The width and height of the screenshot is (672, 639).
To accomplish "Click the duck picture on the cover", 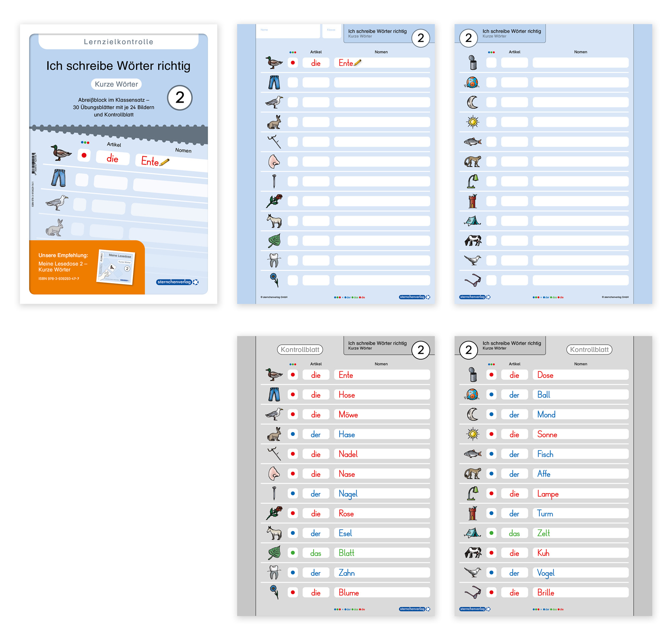I will click(61, 153).
